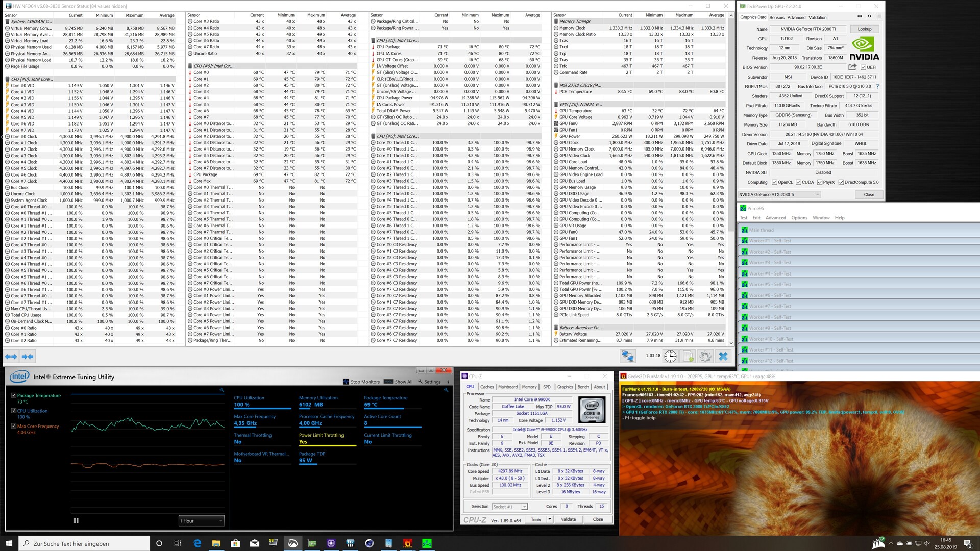Click BIOS version share/export icon in GPU-Z

coord(852,67)
